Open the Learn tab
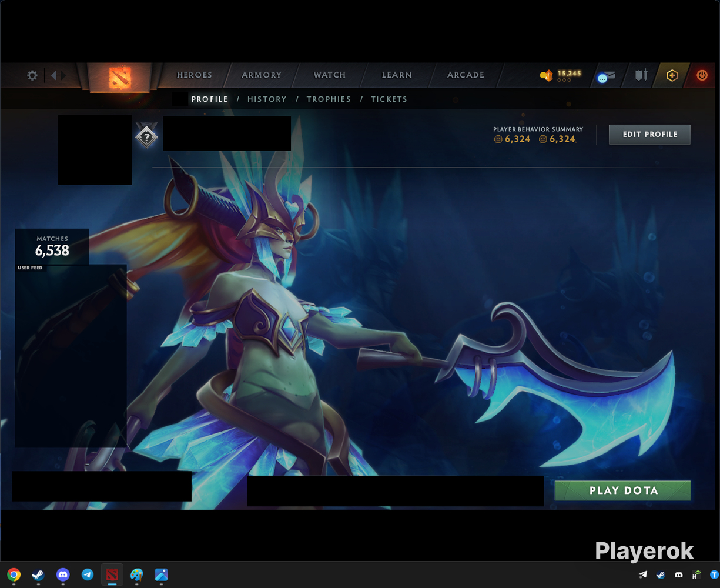This screenshot has width=720, height=588. pos(397,75)
